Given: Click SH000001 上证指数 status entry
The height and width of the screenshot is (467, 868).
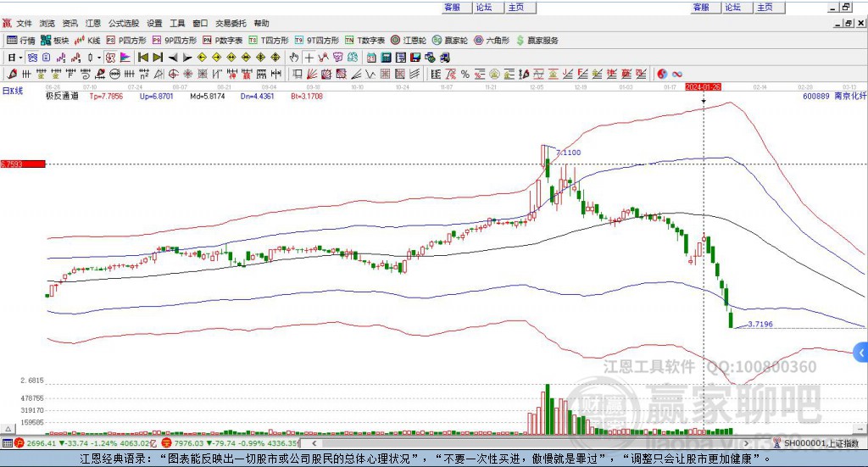Looking at the screenshot, I should point(817,443).
